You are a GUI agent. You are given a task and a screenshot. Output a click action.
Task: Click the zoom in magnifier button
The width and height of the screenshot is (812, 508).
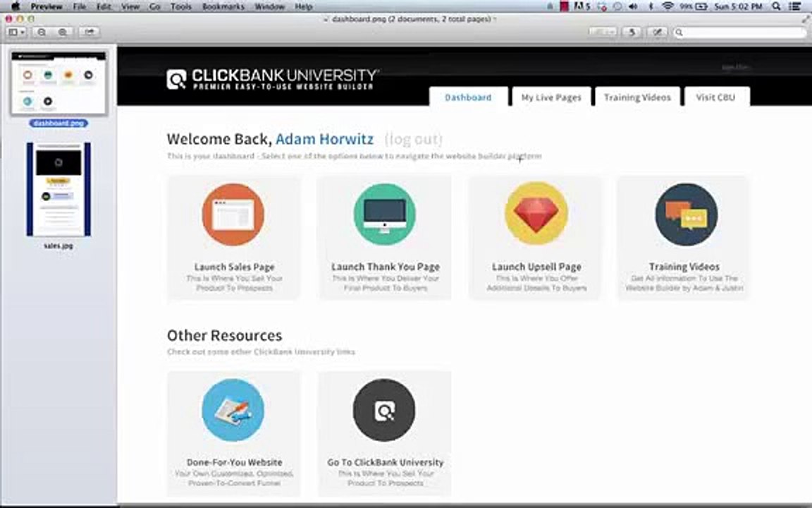coord(63,32)
